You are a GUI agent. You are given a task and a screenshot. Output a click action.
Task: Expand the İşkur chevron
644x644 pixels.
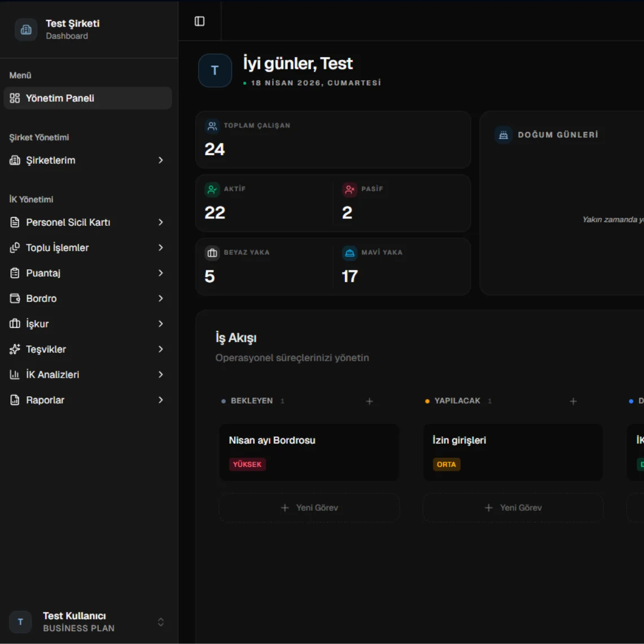pyautogui.click(x=161, y=324)
